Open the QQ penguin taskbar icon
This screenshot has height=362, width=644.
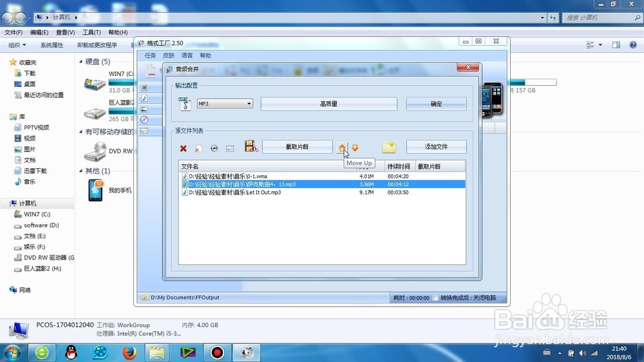(71, 352)
